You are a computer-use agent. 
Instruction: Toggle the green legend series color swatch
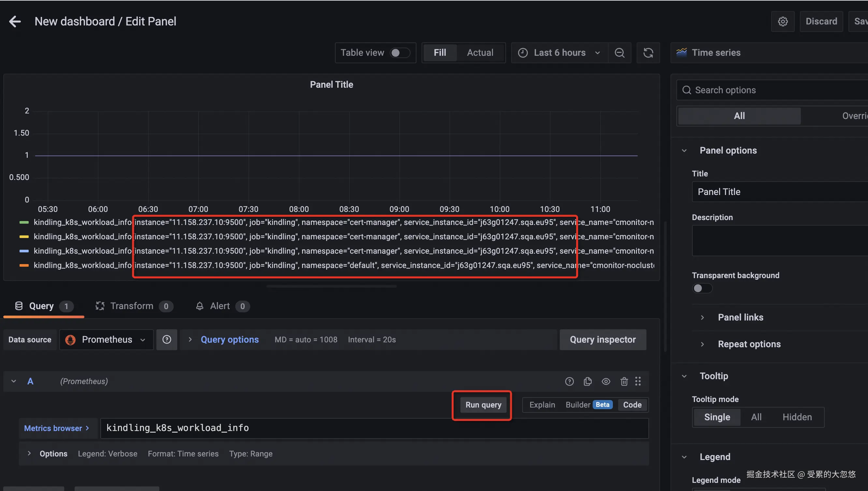(24, 222)
